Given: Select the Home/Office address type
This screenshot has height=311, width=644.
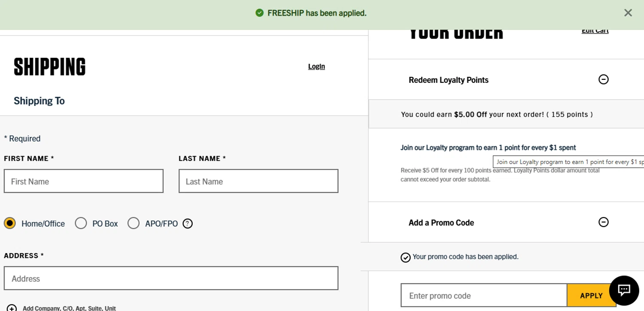Looking at the screenshot, I should 10,223.
